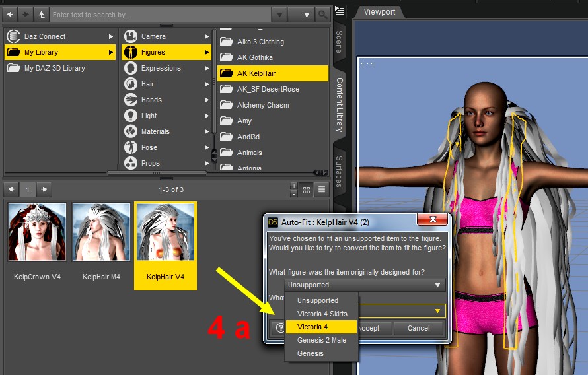Screen dimensions: 588x375
Task: Click the Pose category icon
Action: click(x=131, y=147)
